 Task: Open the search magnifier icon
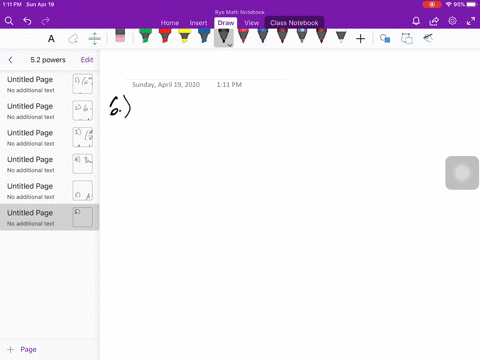pyautogui.click(x=9, y=21)
